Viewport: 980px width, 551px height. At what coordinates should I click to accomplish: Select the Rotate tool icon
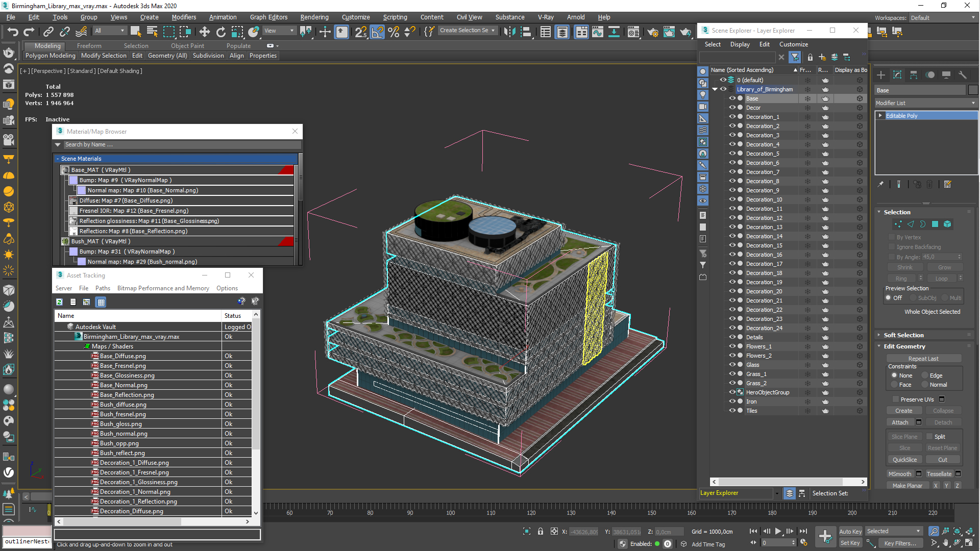click(220, 32)
